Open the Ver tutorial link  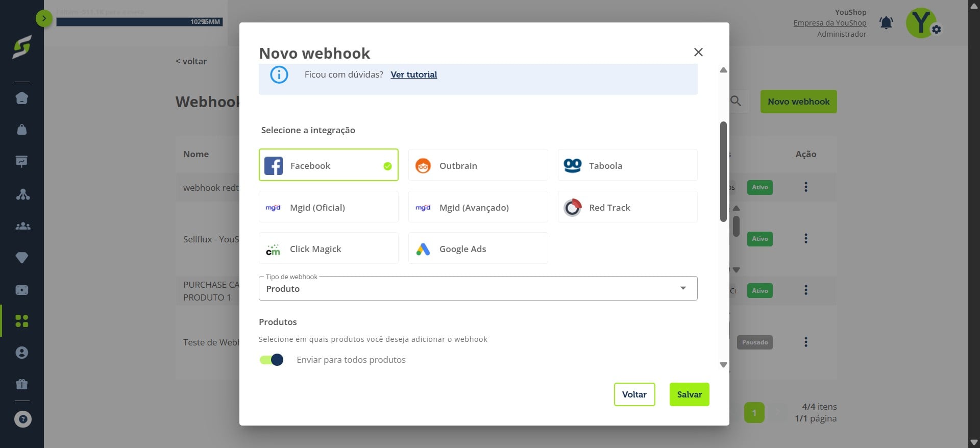click(413, 74)
